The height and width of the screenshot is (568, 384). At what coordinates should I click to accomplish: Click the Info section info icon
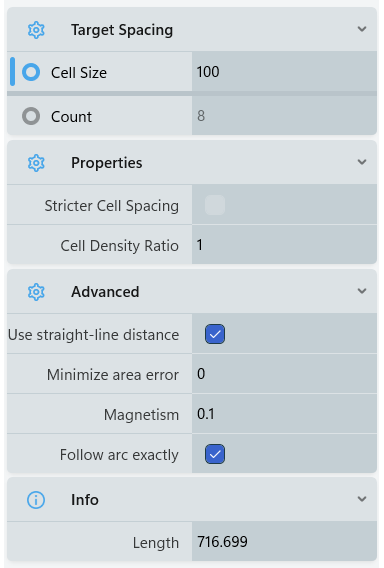(36, 500)
